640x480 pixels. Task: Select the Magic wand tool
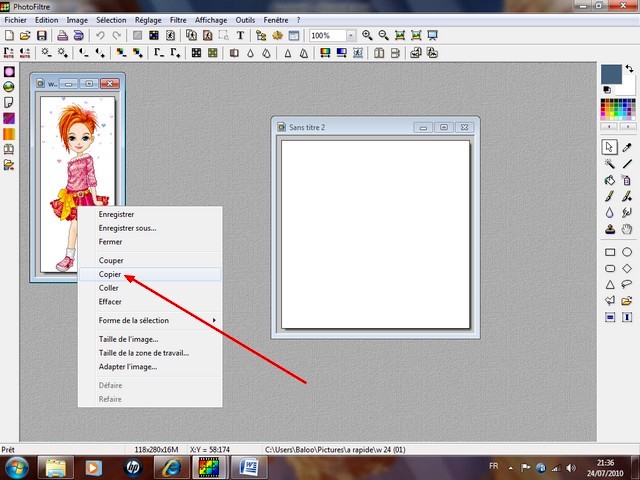pyautogui.click(x=610, y=164)
